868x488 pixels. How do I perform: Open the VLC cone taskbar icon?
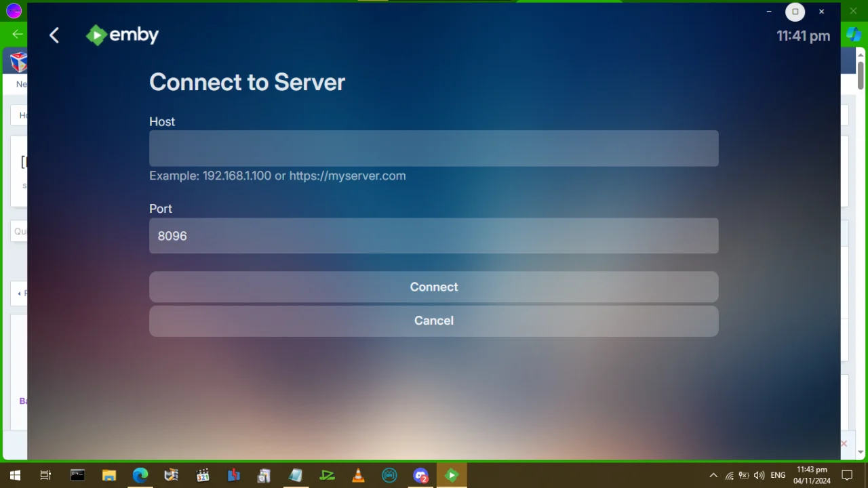[x=358, y=475]
